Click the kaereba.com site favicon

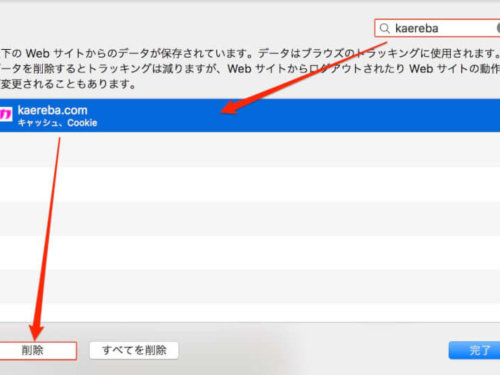6,115
